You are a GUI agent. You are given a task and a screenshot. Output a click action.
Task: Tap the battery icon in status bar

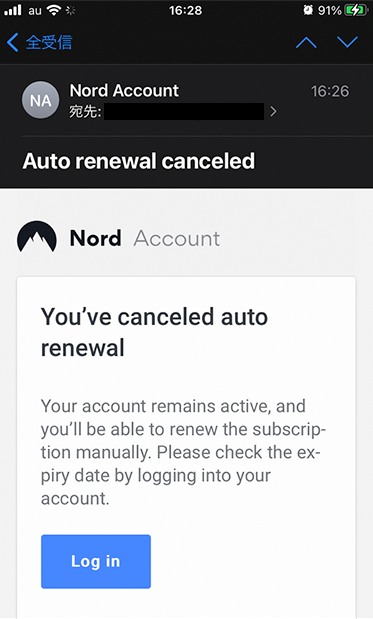(355, 10)
